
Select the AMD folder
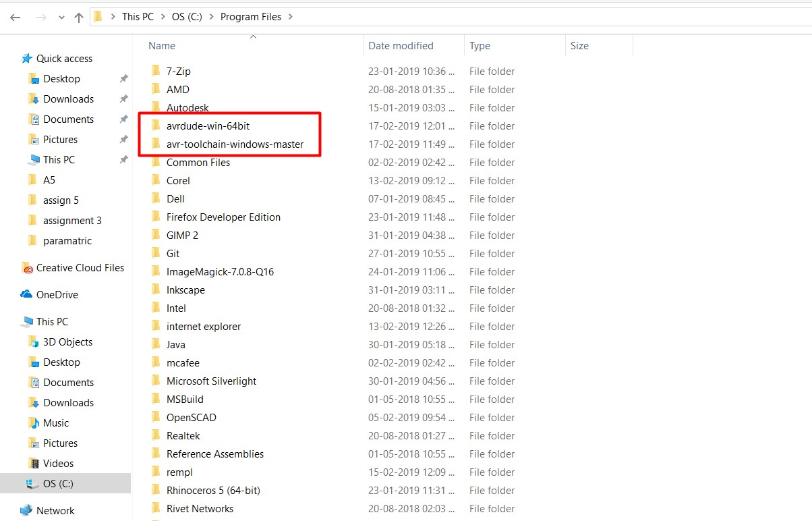178,90
